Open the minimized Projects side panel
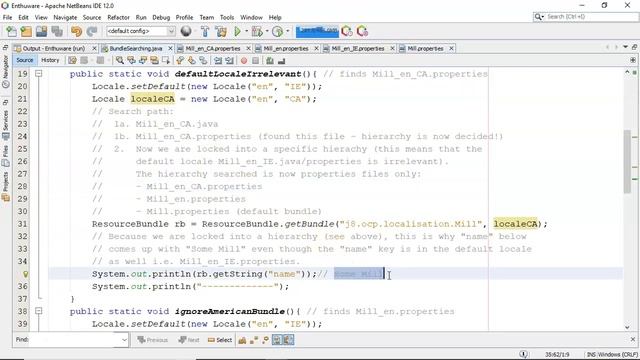640x360 pixels. 6,188
